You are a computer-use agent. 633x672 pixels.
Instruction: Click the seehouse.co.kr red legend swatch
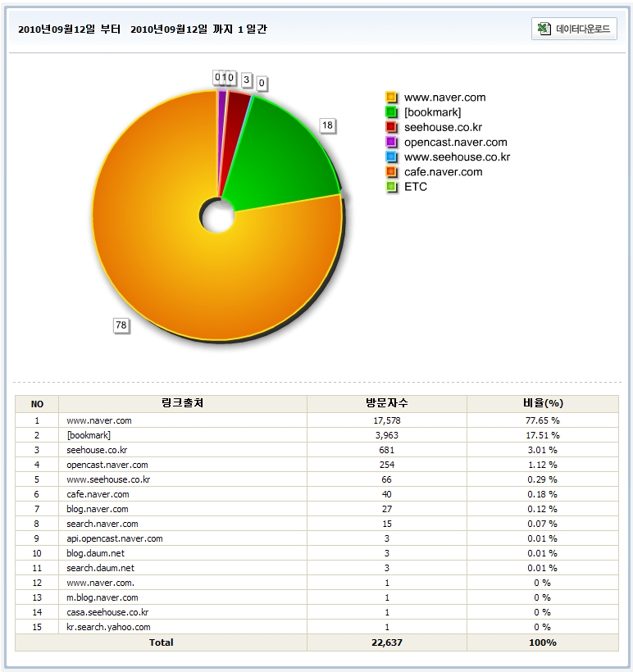pos(391,127)
